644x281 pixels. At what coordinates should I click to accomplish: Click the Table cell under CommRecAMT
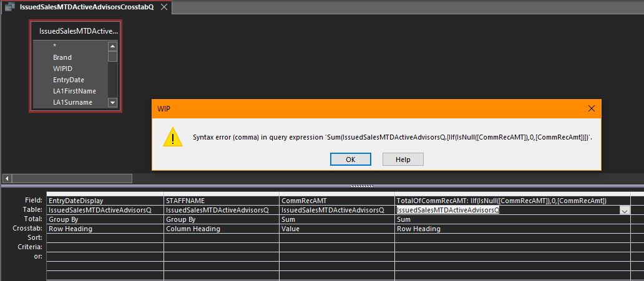337,210
